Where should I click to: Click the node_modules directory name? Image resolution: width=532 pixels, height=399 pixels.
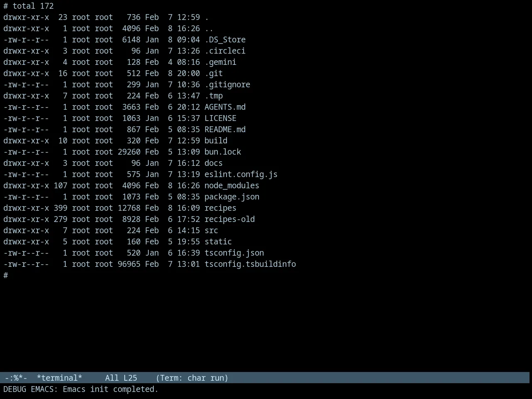pyautogui.click(x=232, y=186)
